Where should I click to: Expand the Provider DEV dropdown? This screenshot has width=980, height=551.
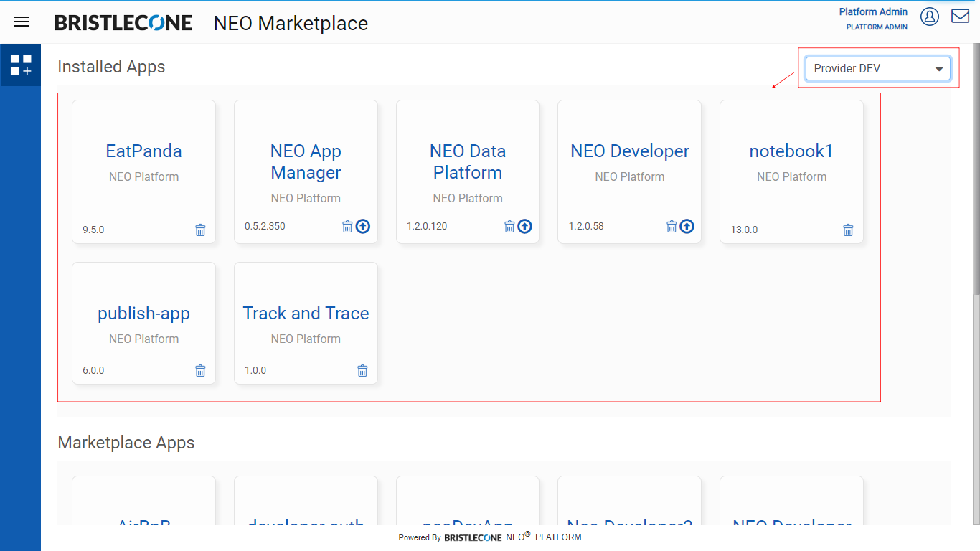pyautogui.click(x=878, y=68)
